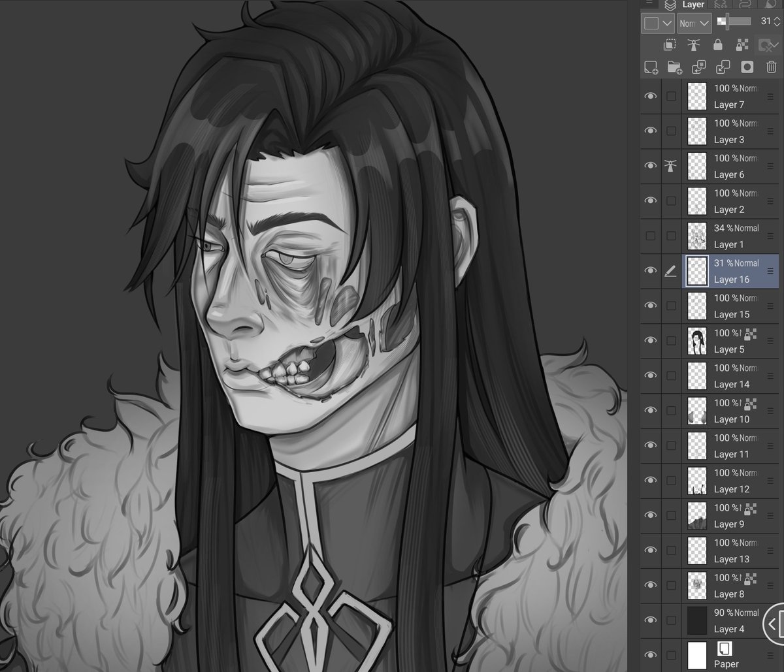Click lock-transparency icon on the Layer 10 row
Viewport: 784px width, 672px height.
point(750,403)
